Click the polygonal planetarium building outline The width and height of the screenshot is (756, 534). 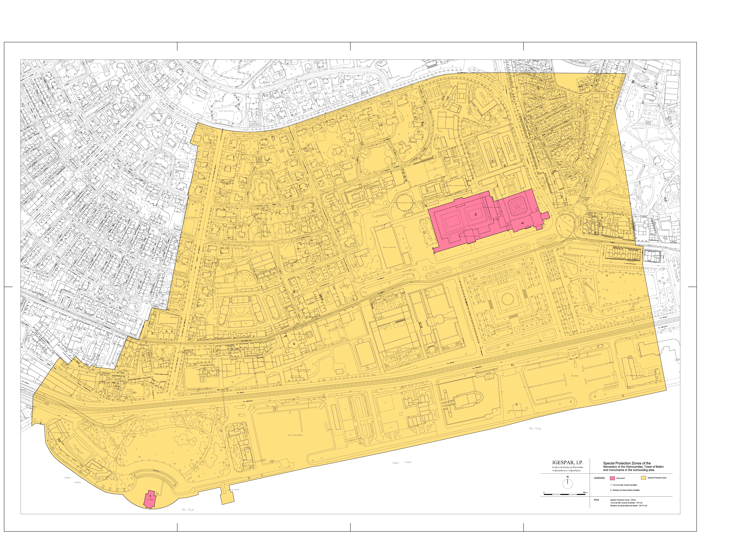click(405, 203)
